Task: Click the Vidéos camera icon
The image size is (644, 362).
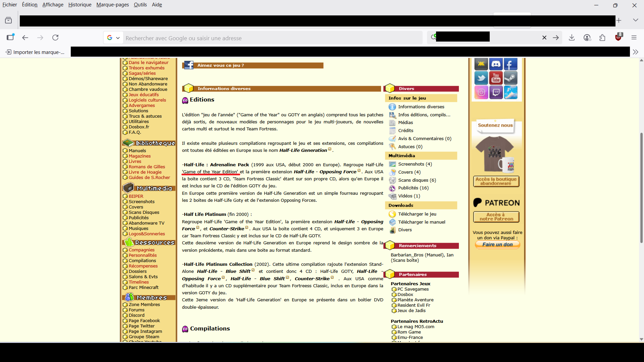Action: [392, 196]
